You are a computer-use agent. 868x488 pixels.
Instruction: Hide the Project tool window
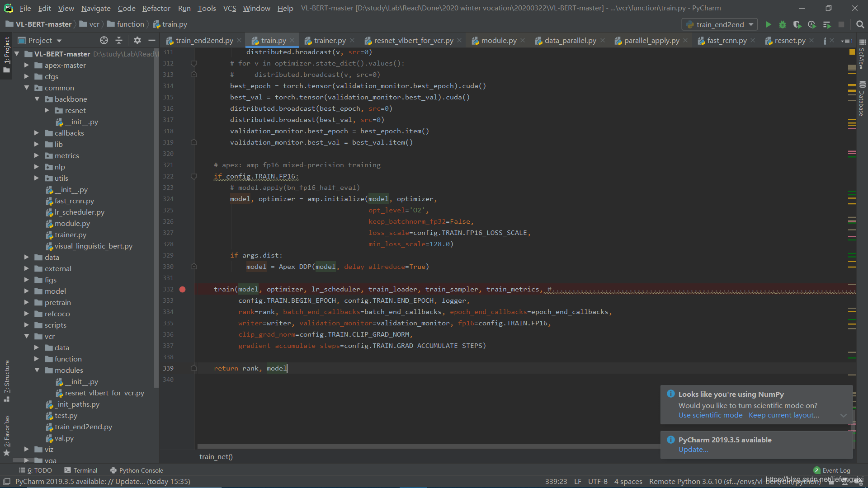coord(152,40)
